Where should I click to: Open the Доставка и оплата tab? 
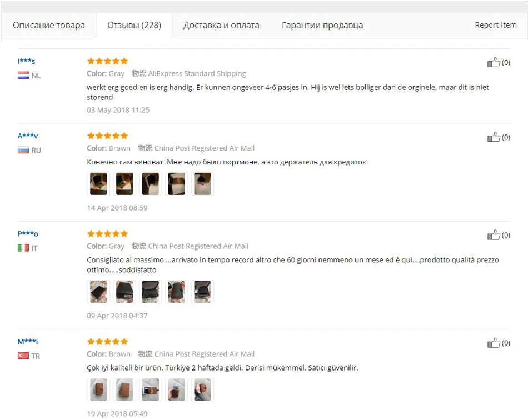click(x=221, y=25)
